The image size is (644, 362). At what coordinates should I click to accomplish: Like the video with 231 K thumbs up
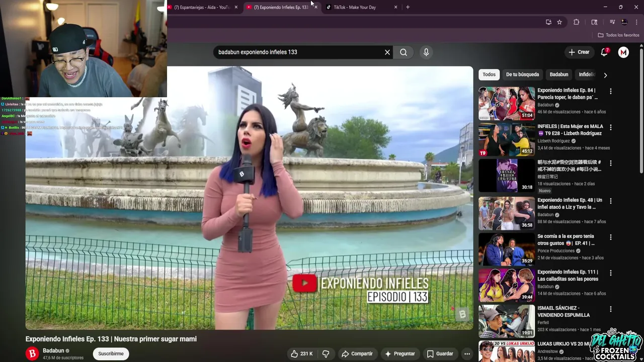click(x=301, y=354)
